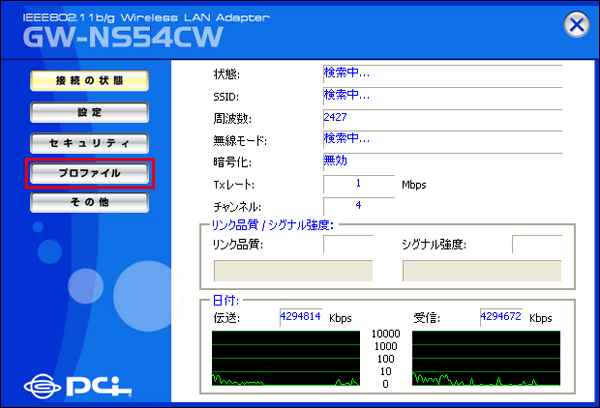Click the 状態: label

pyautogui.click(x=227, y=74)
